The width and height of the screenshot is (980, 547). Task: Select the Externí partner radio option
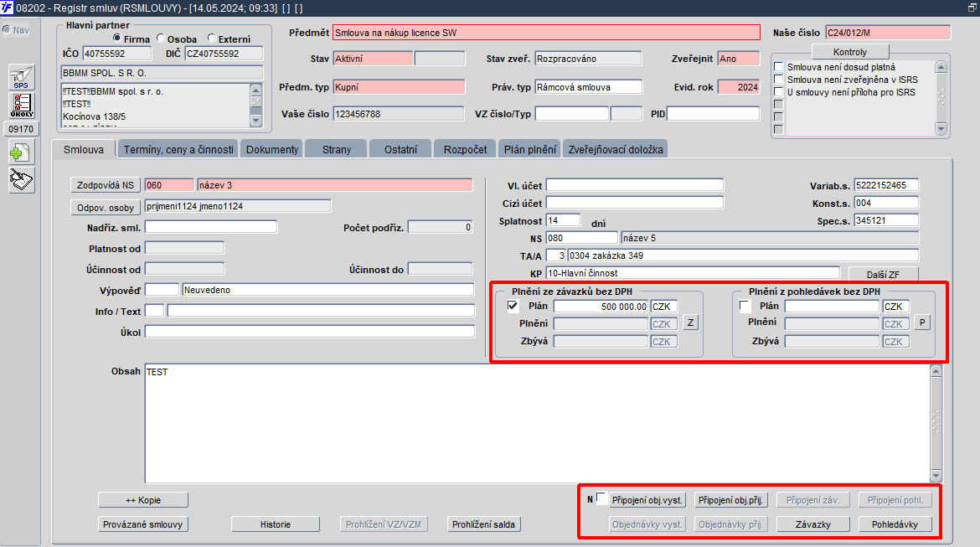[211, 39]
